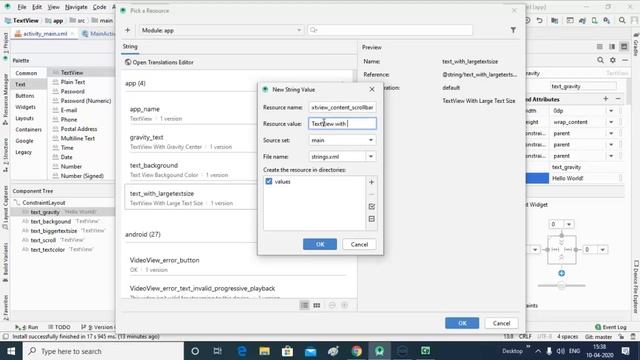Select the Buttons palette category

[x=25, y=96]
